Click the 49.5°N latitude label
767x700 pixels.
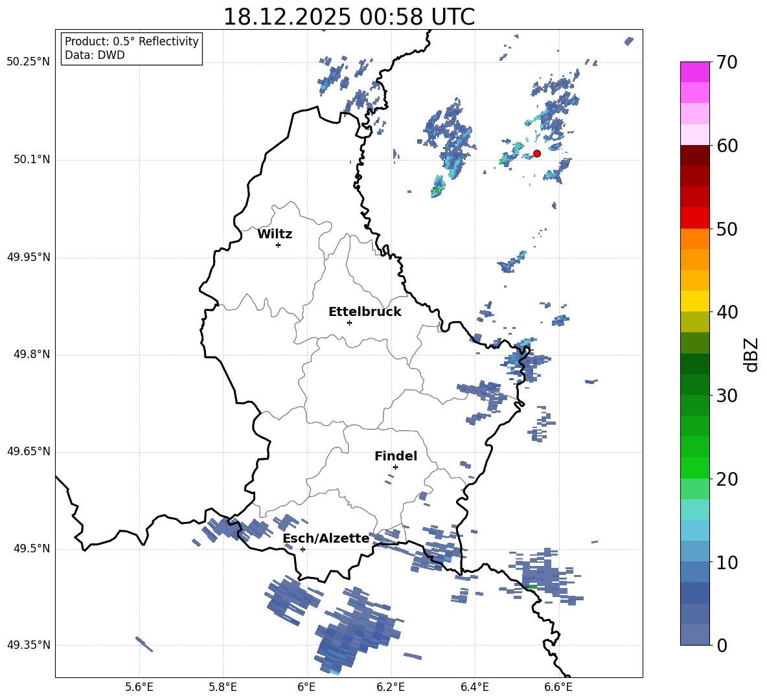[32, 549]
